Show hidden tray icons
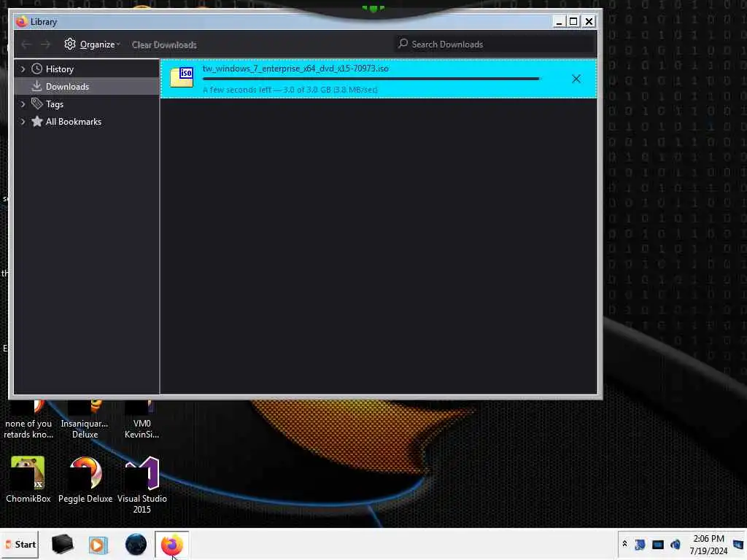Viewport: 747px width, 560px height. (624, 544)
